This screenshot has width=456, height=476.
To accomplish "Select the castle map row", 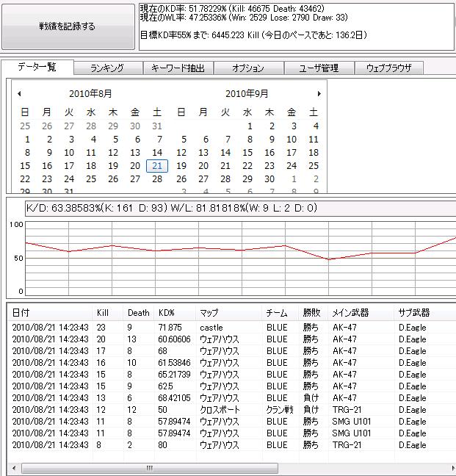I will pyautogui.click(x=231, y=328).
